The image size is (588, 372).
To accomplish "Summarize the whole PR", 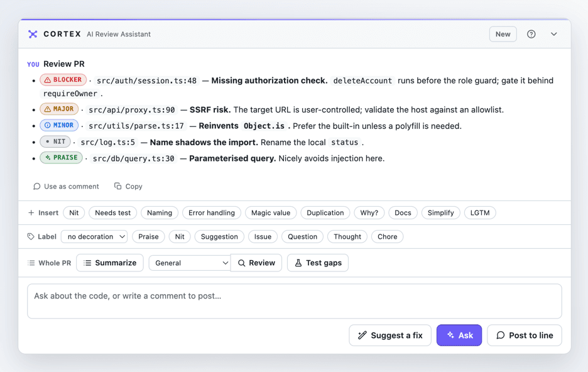I will [x=110, y=263].
